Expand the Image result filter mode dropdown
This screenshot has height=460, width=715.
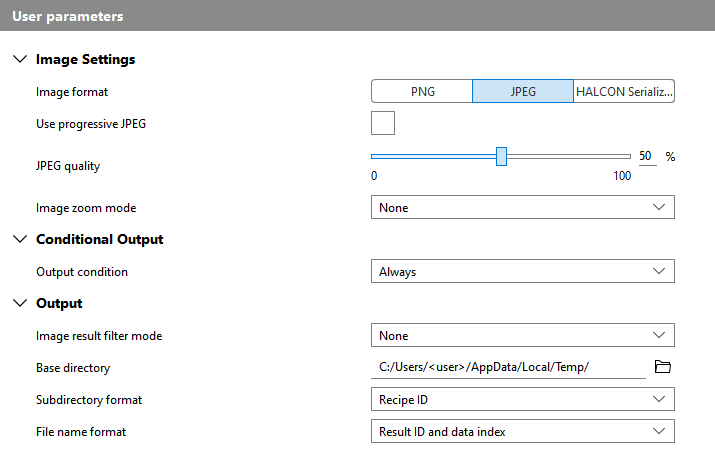(522, 335)
